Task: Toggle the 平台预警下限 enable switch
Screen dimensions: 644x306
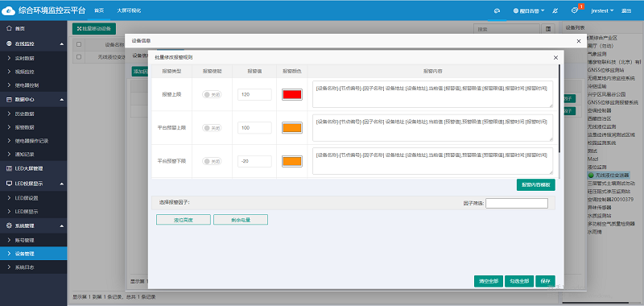Action: tap(212, 161)
